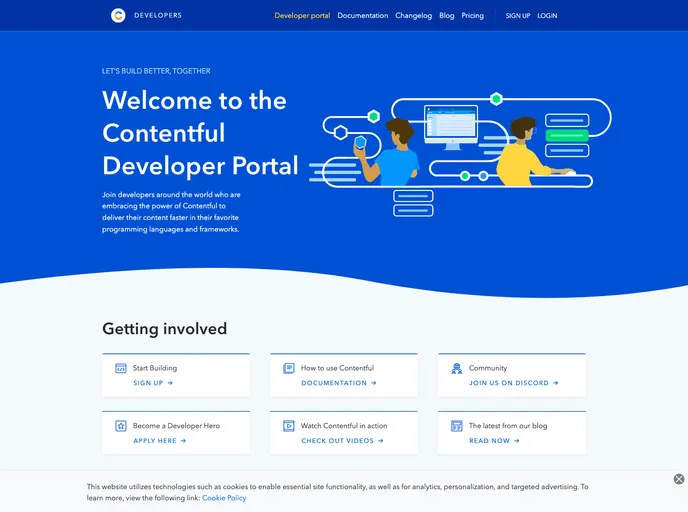Screen dimensions: 688x512
Task: Visit the Blog from the top navigation
Action: [447, 15]
